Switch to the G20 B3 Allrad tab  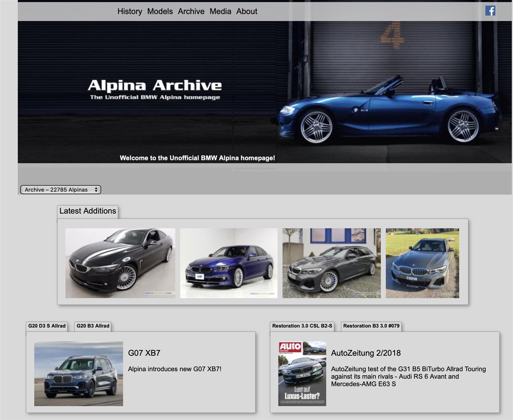[x=93, y=326]
